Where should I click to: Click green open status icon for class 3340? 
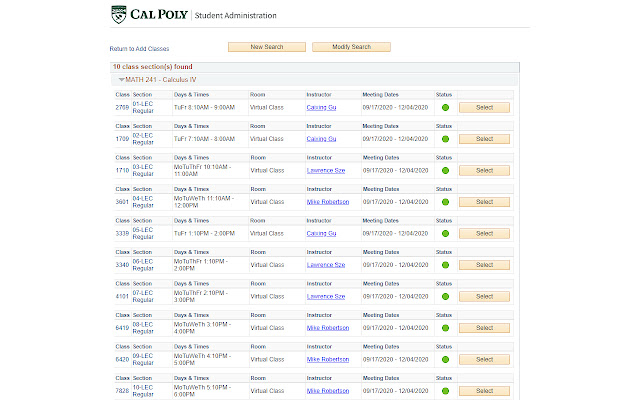[x=445, y=265]
